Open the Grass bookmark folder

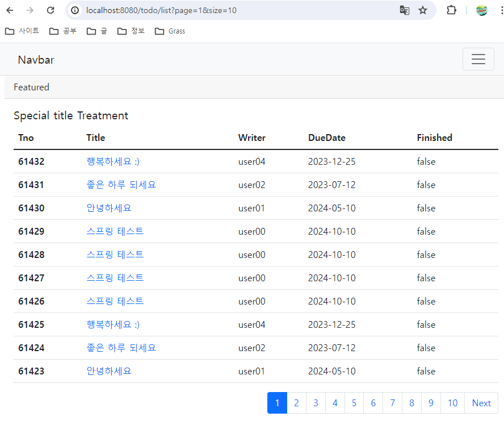tap(170, 31)
